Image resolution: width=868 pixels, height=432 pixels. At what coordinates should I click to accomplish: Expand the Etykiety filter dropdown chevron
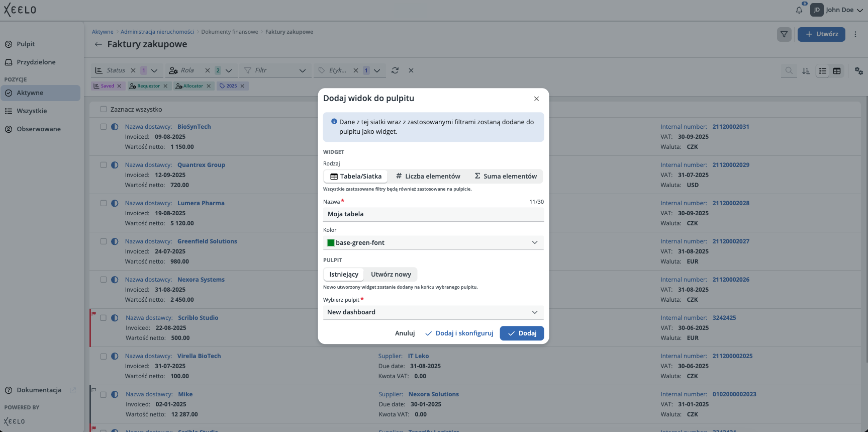[377, 71]
